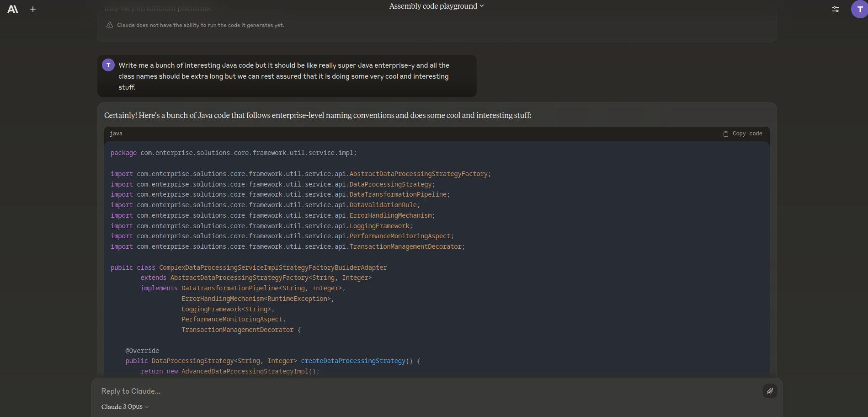Start a new chat with plus icon
Viewport: 868px width, 417px height.
(x=33, y=9)
